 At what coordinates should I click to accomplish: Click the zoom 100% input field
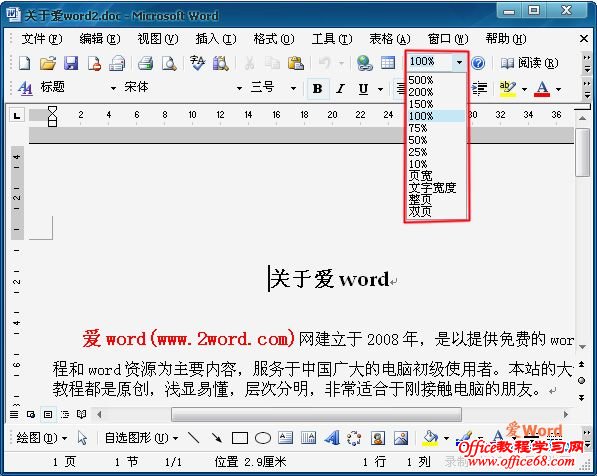(430, 62)
